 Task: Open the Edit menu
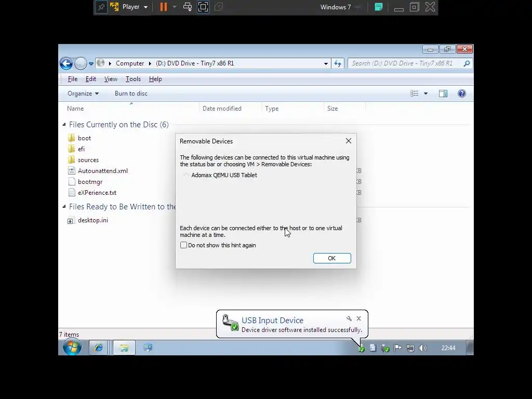click(90, 79)
